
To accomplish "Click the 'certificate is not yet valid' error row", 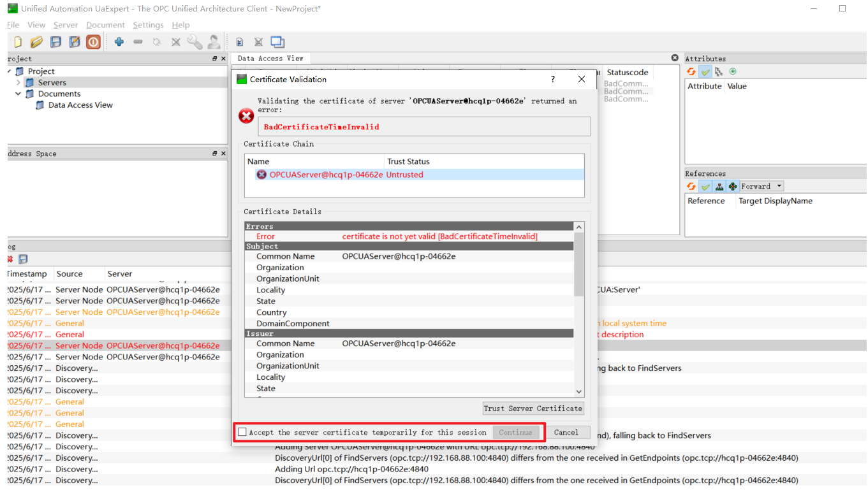I will 409,236.
